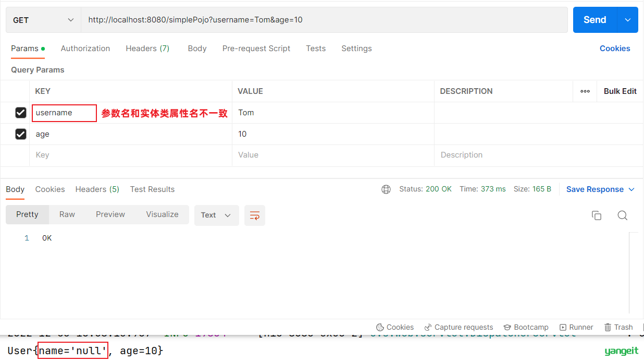644x361 pixels.
Task: Open the Text format dropdown
Action: (216, 215)
